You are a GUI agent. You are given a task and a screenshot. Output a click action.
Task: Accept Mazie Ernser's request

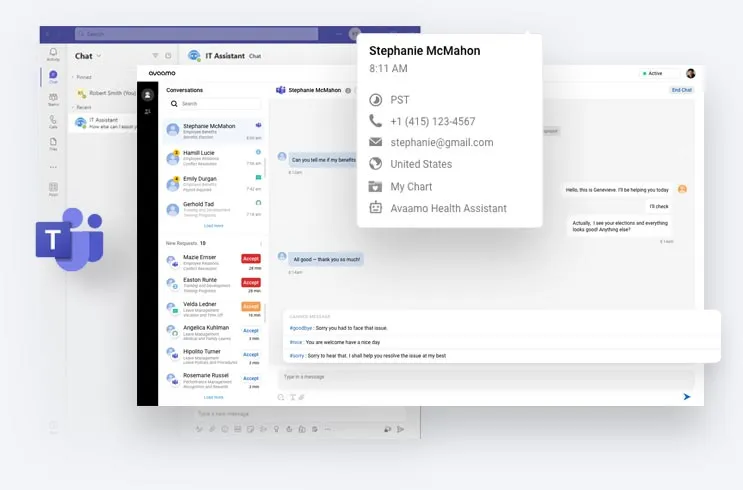250,259
